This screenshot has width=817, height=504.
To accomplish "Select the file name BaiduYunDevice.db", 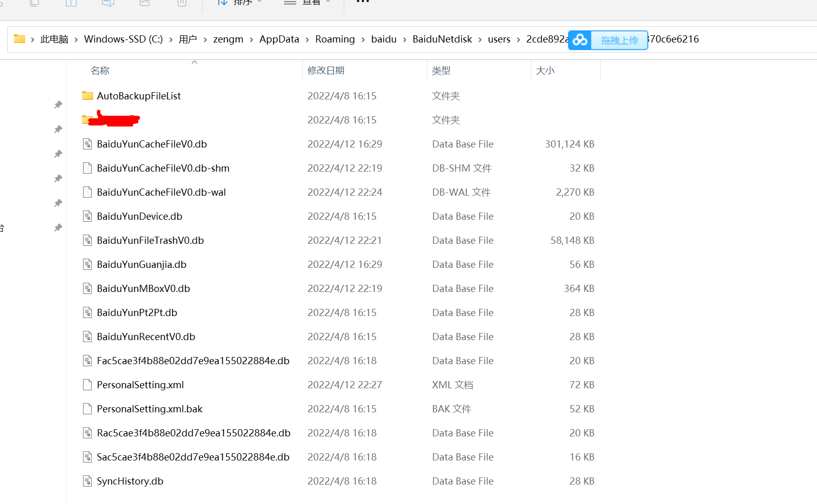I will click(x=139, y=216).
